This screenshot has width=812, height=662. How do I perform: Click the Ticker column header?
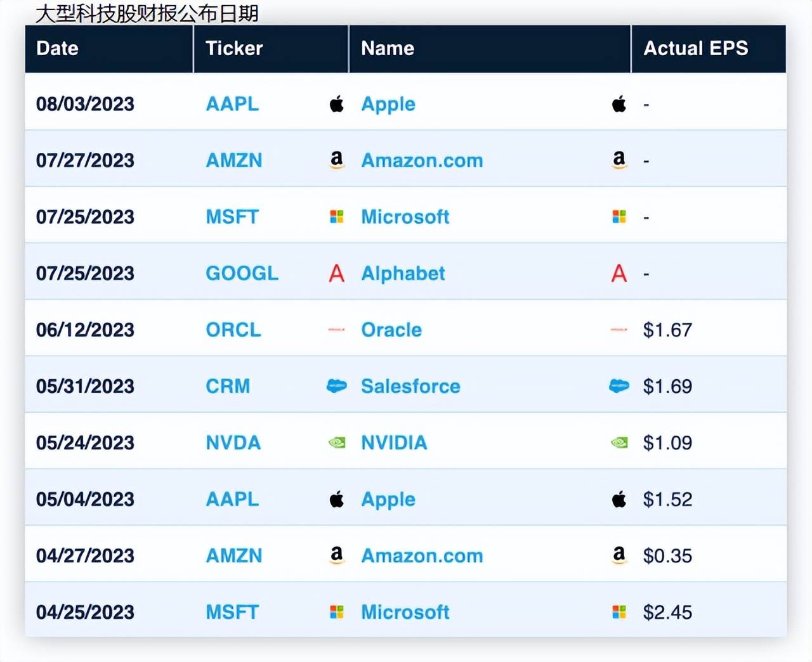[234, 48]
